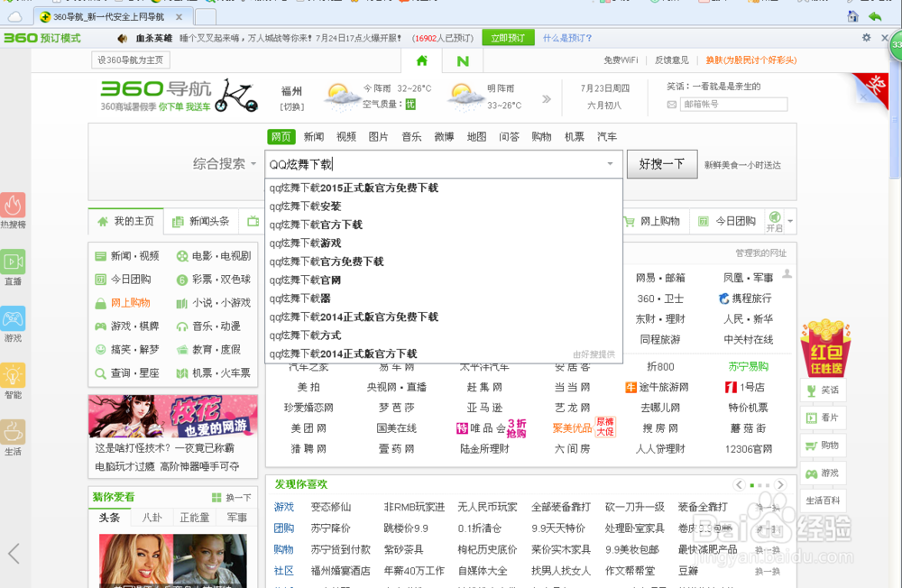This screenshot has width=902, height=588.
Task: Click the 好搜一下 search button
Action: tap(662, 164)
